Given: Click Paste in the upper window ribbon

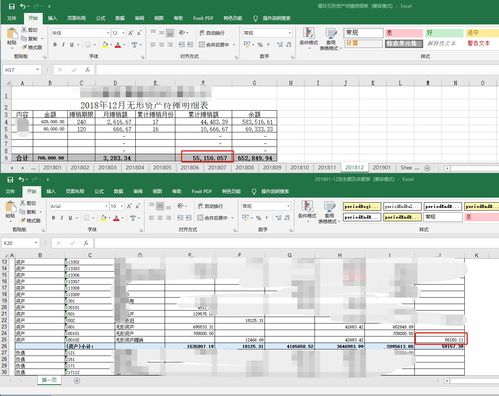Looking at the screenshot, I should point(12,36).
